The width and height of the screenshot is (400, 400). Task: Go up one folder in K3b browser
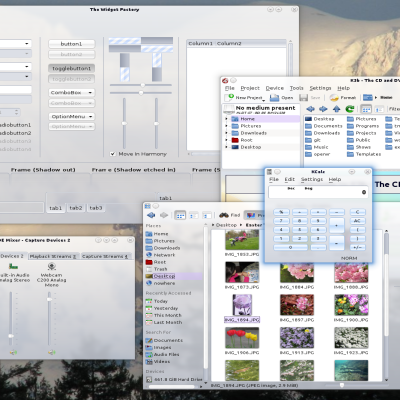(336, 109)
